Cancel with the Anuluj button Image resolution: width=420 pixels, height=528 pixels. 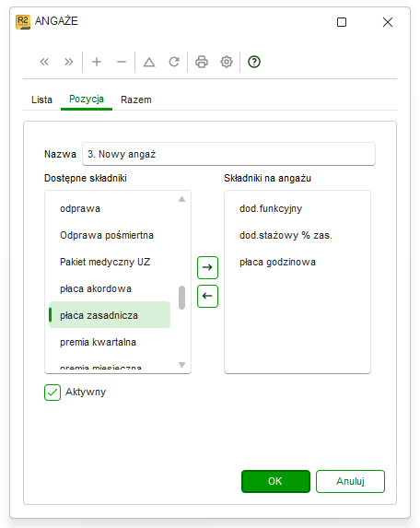(350, 481)
